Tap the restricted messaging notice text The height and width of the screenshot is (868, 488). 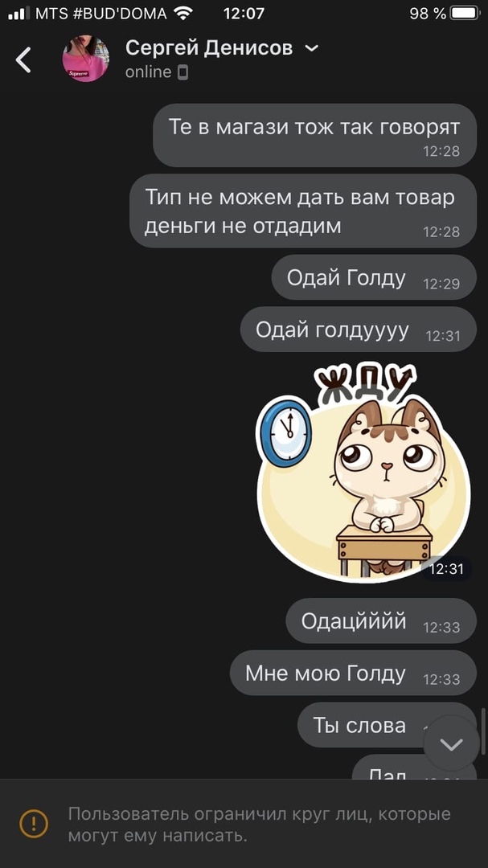[x=259, y=825]
